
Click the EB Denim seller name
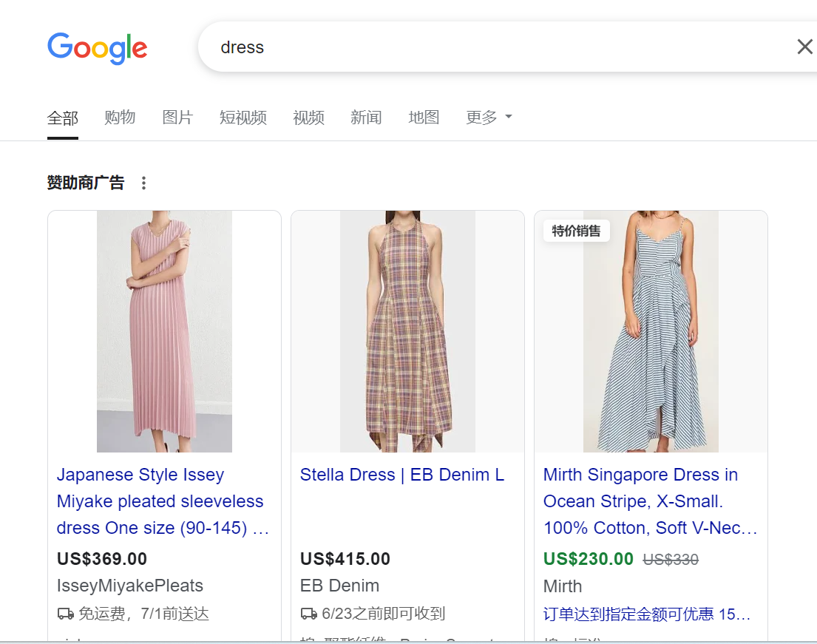coord(339,586)
